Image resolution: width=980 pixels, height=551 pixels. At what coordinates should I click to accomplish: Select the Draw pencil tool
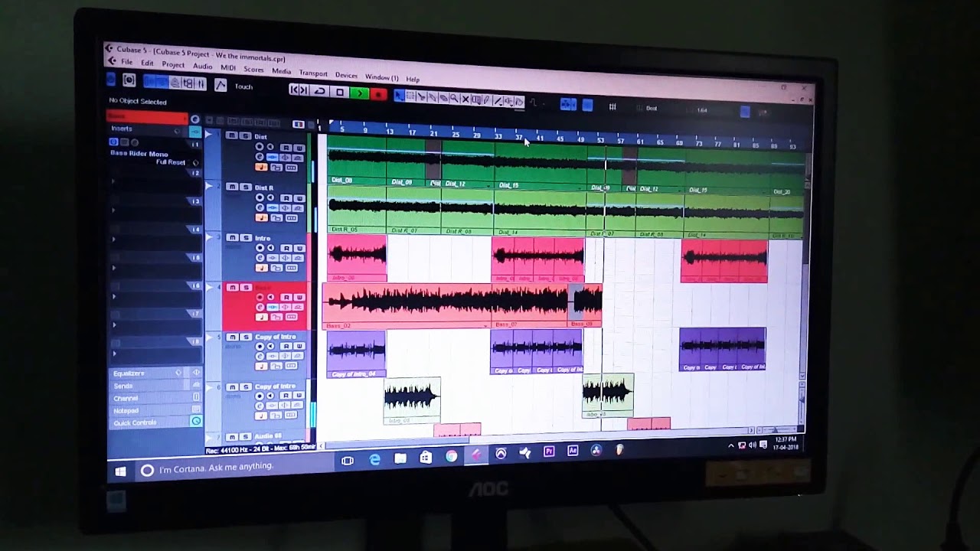486,99
